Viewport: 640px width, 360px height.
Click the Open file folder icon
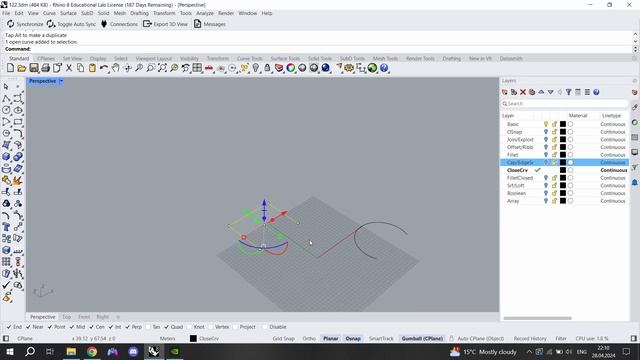pos(22,68)
